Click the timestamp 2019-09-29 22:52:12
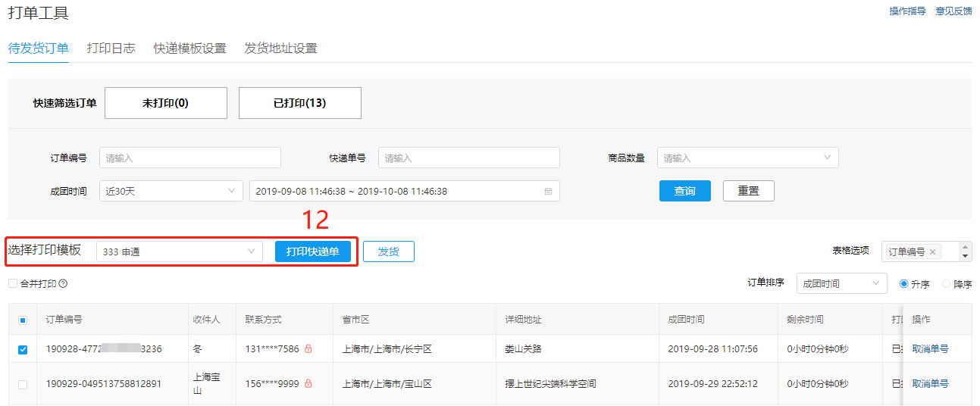 pos(713,384)
